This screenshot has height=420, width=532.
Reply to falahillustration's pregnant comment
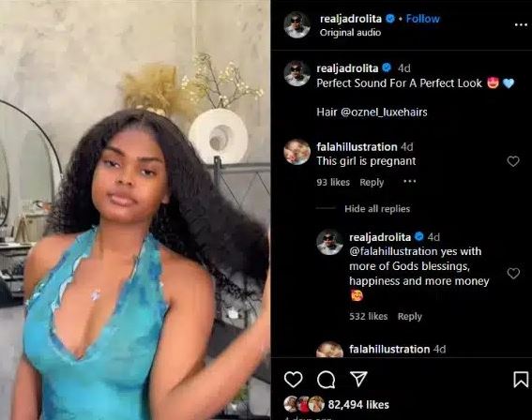[372, 183]
